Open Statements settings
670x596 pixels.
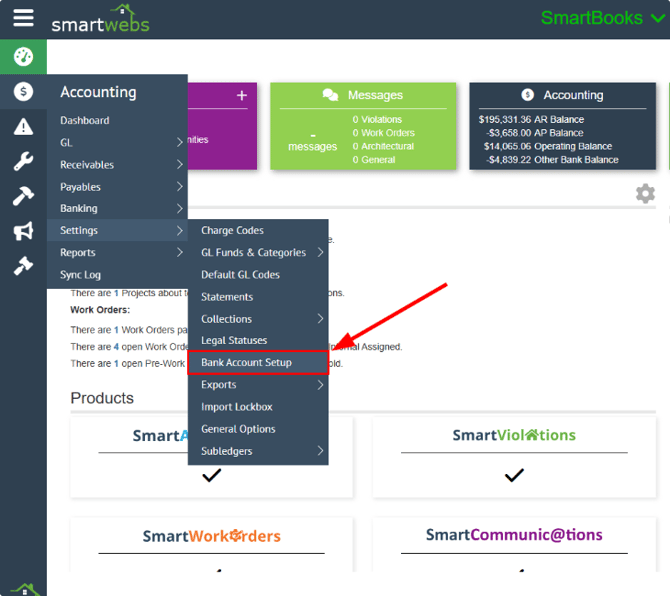[227, 297]
